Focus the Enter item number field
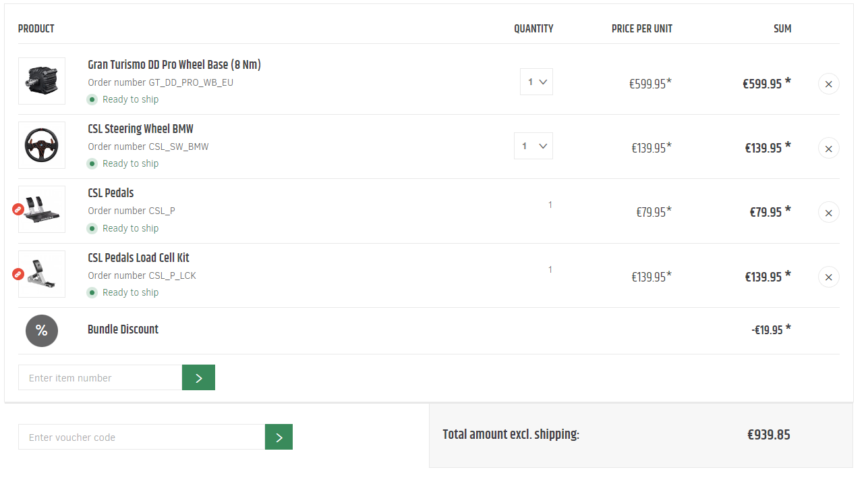Screen dimensions: 868x478 (100, 378)
